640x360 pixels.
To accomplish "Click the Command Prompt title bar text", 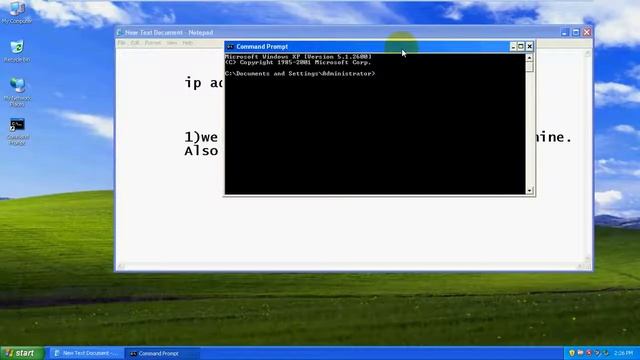I will click(262, 47).
